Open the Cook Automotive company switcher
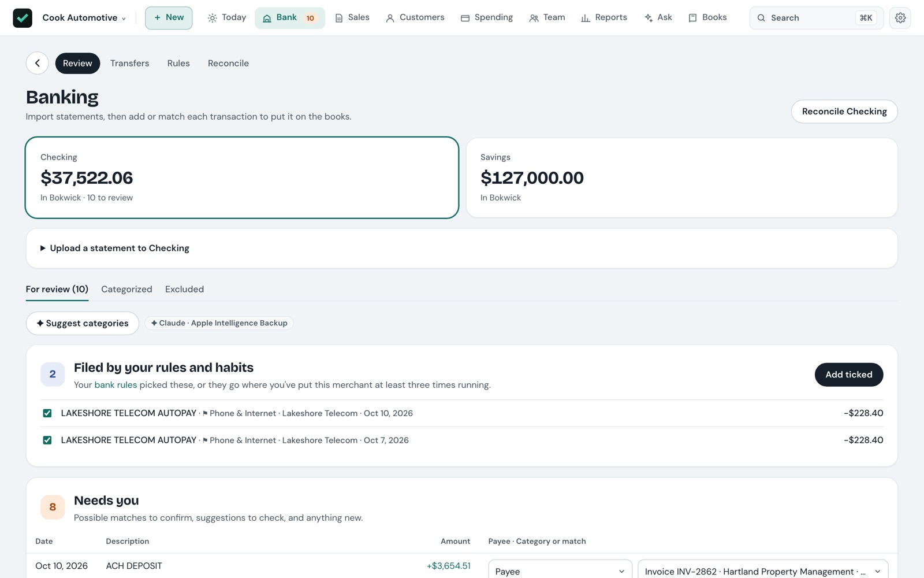The height and width of the screenshot is (578, 924). (x=84, y=18)
